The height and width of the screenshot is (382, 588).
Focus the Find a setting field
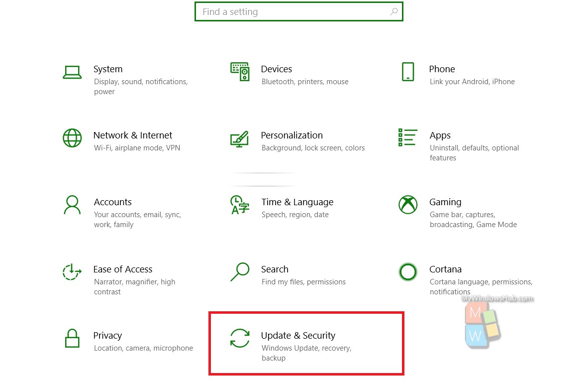click(299, 11)
